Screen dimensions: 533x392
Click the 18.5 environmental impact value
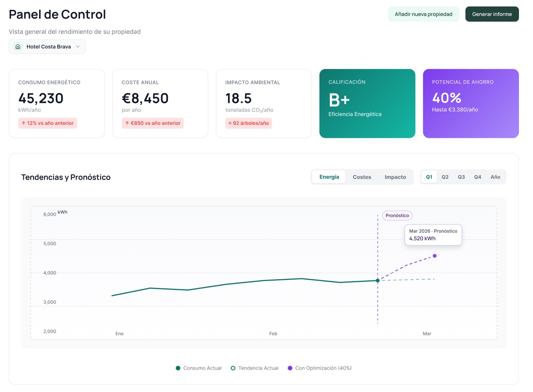tap(238, 98)
